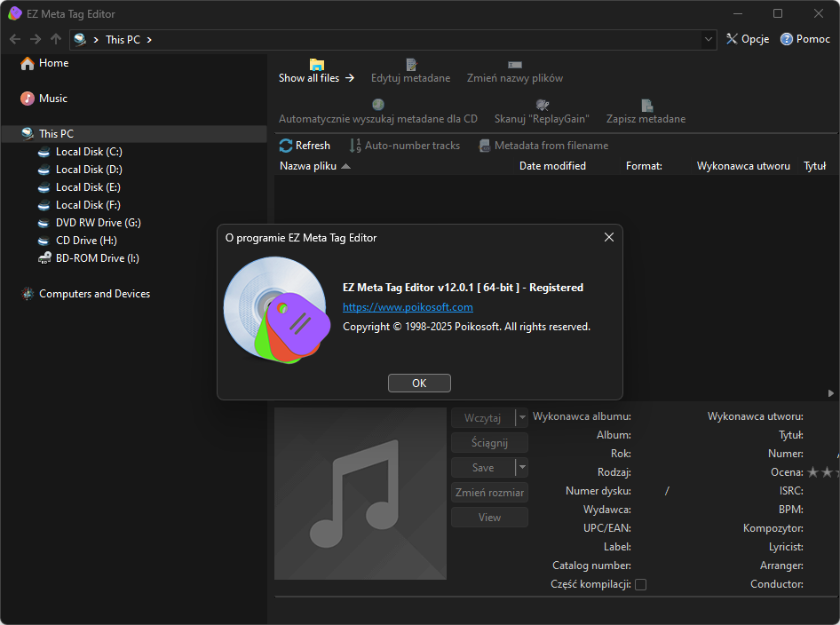Click the Zapisz metadane toolbar button
This screenshot has height=625, width=840.
[x=646, y=112]
